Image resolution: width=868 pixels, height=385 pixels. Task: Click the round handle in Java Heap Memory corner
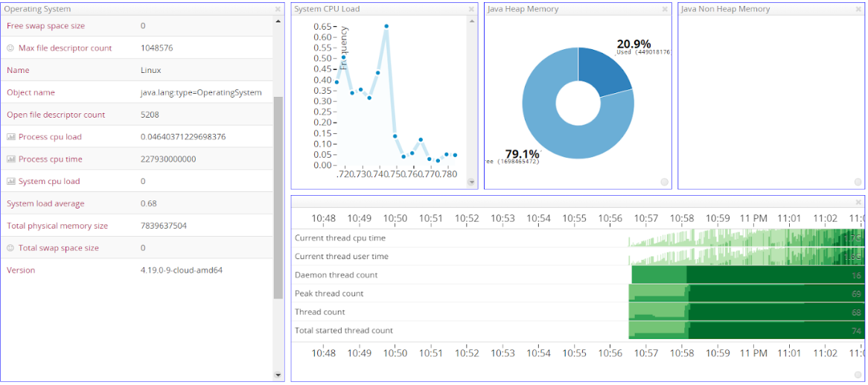[x=664, y=182]
